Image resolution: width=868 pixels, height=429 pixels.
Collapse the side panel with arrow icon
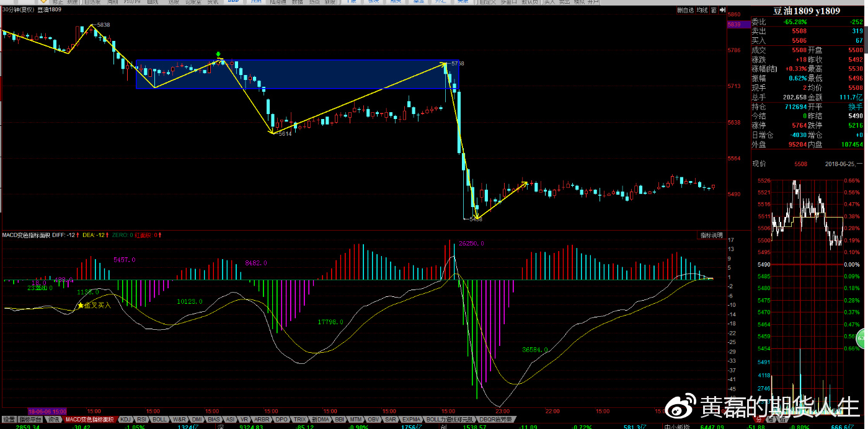pyautogui.click(x=722, y=11)
